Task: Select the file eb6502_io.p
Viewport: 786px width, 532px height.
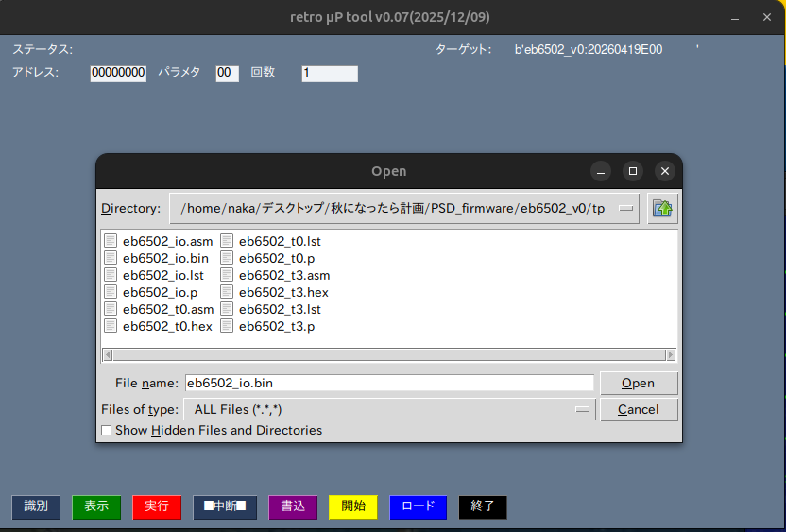Action: (160, 292)
